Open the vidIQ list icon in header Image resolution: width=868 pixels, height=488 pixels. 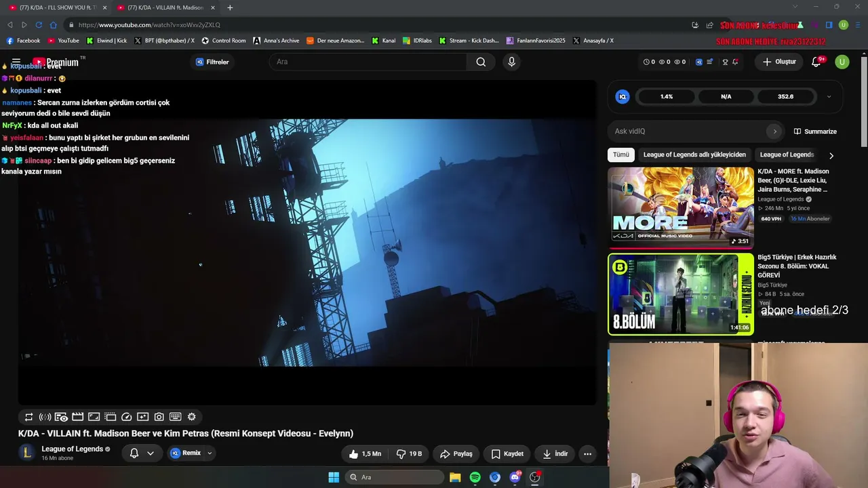click(710, 62)
